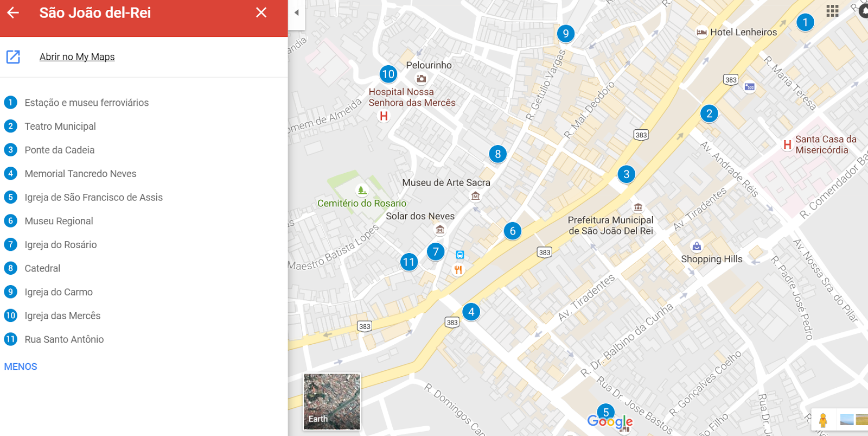Click MENOS to show fewer places

click(x=21, y=367)
